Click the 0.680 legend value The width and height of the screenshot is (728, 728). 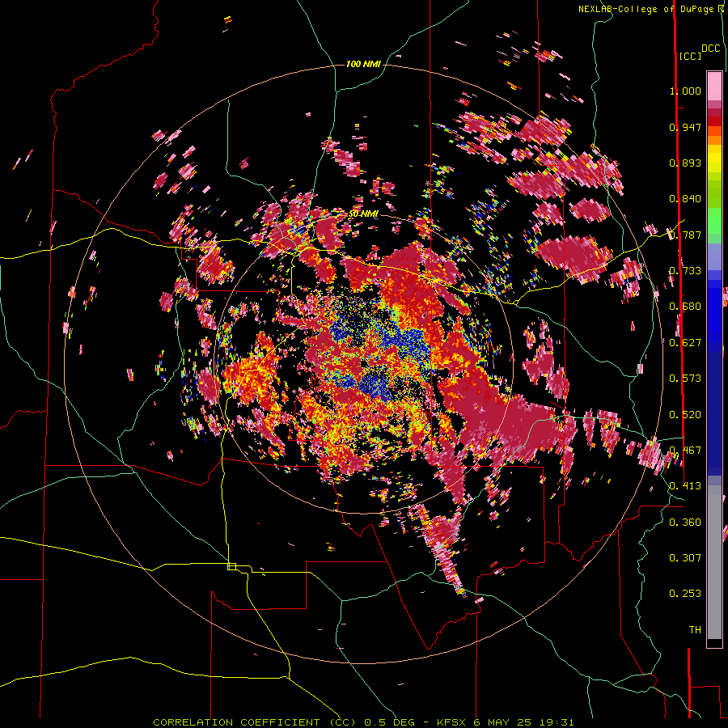click(685, 307)
